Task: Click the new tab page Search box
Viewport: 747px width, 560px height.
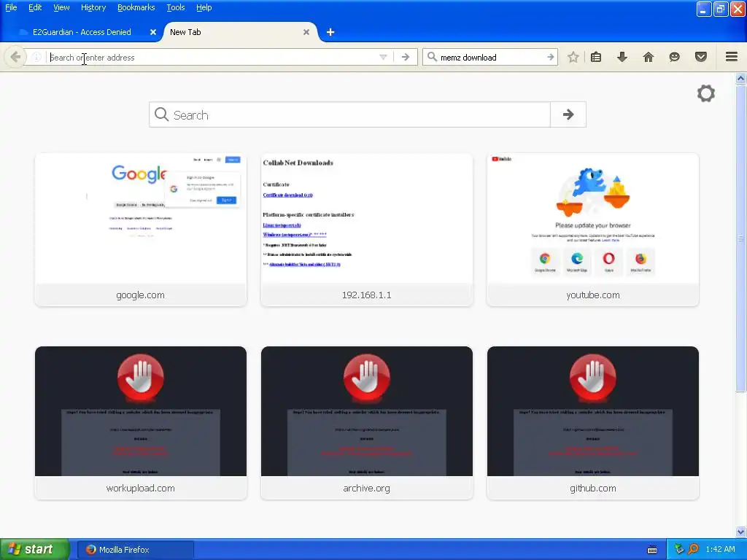Action: coord(349,114)
